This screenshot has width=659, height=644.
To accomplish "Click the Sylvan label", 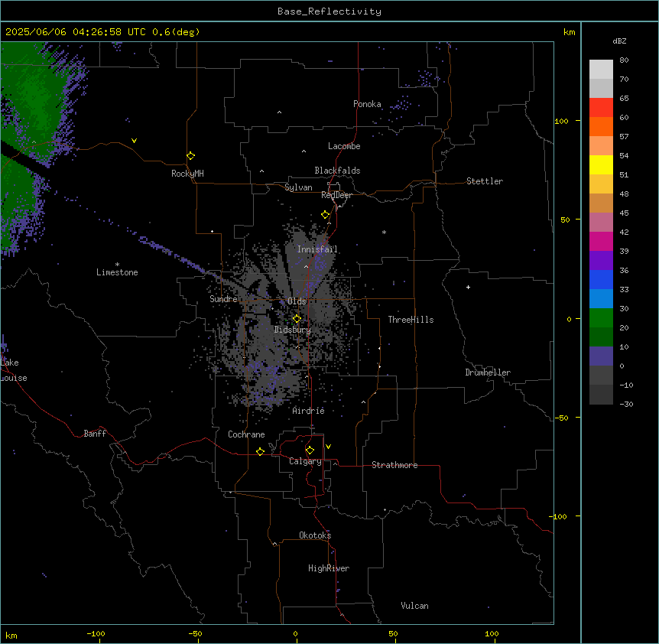I will (298, 187).
